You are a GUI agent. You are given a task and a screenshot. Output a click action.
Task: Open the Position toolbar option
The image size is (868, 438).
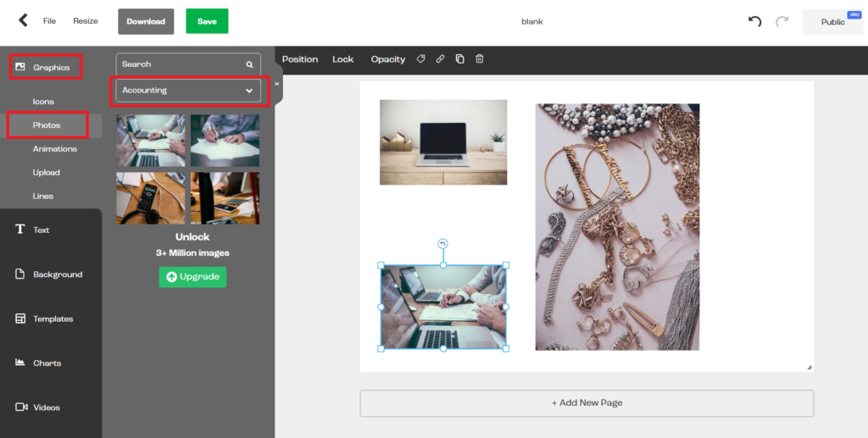(x=300, y=59)
